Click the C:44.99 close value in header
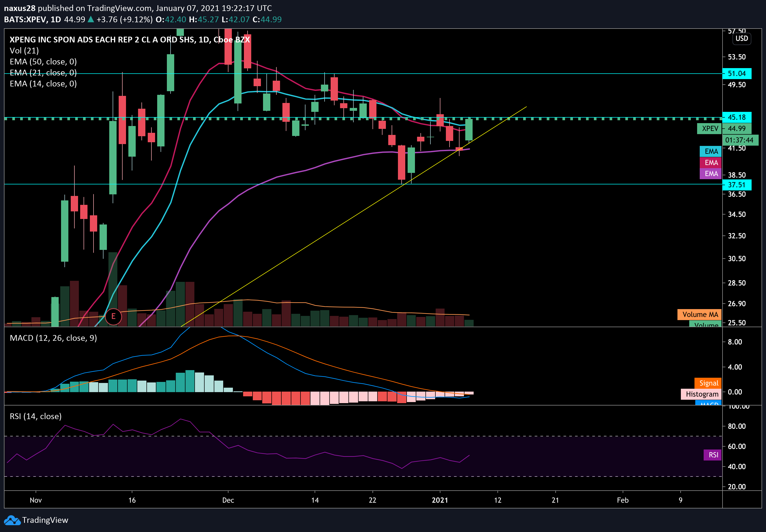The image size is (766, 532). pyautogui.click(x=267, y=19)
